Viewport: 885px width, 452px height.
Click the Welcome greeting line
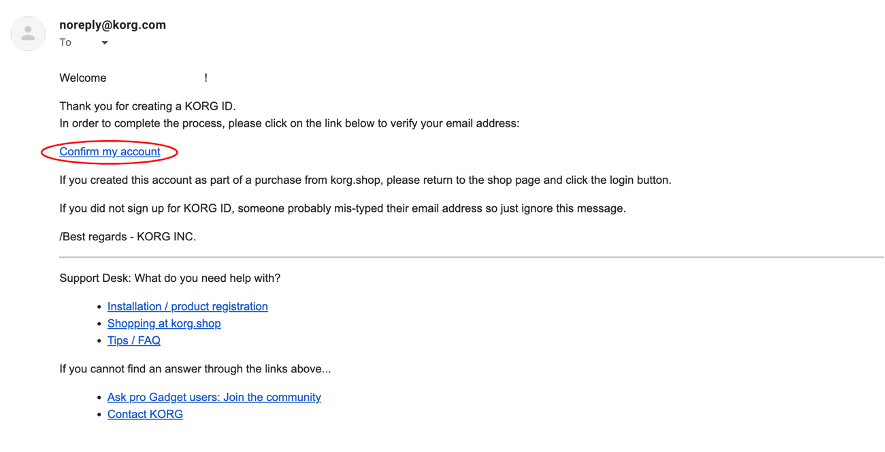pyautogui.click(x=133, y=78)
